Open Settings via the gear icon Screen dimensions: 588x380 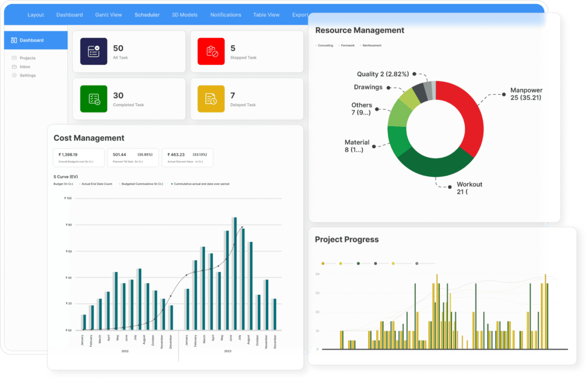point(14,75)
